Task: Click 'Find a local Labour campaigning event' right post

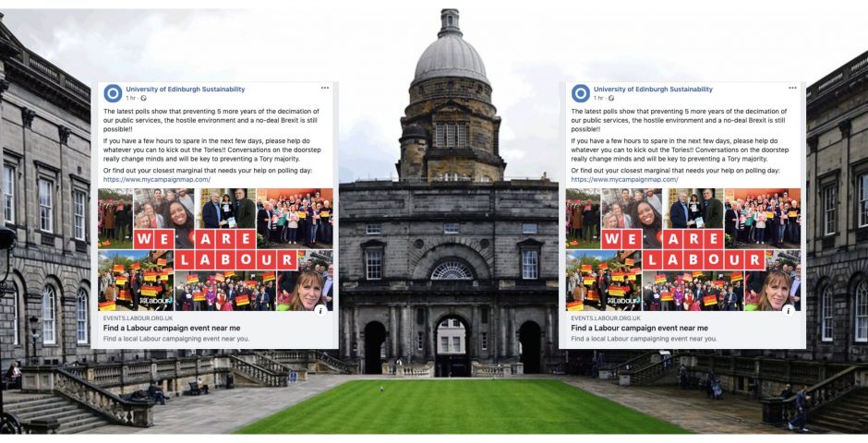Action: pyautogui.click(x=644, y=339)
